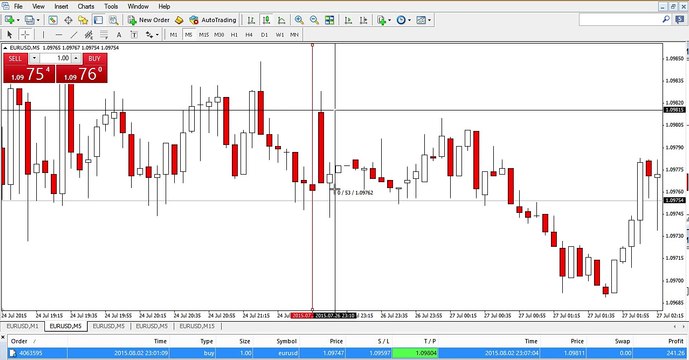Screen dimensions: 689x360
Task: Switch timeframe to H4
Action: click(249, 34)
